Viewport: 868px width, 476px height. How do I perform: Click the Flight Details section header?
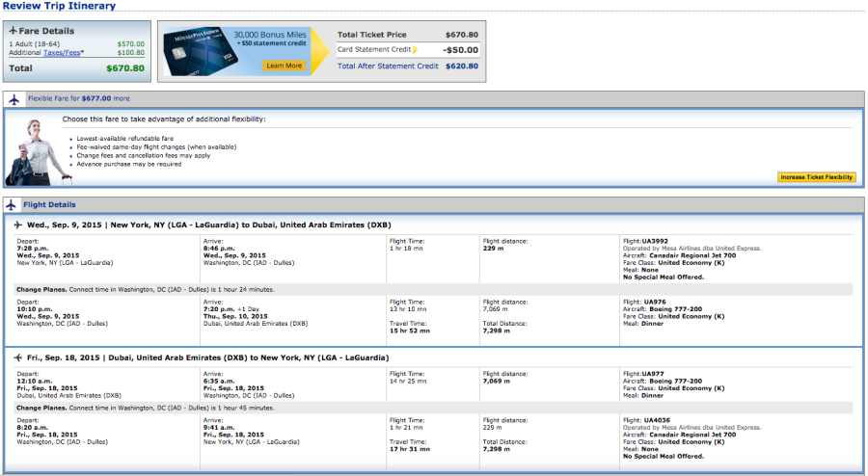(x=48, y=205)
